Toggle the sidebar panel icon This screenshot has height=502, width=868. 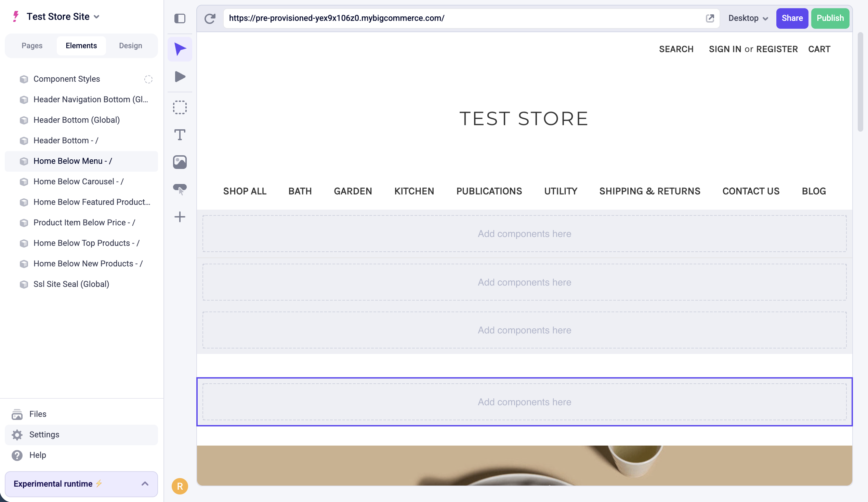(180, 18)
